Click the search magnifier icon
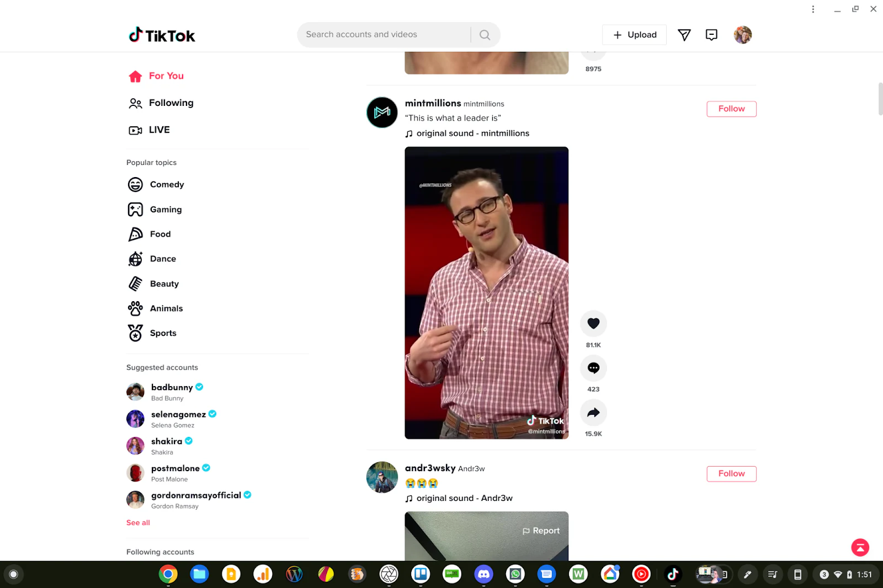The height and width of the screenshot is (588, 883). pyautogui.click(x=485, y=35)
